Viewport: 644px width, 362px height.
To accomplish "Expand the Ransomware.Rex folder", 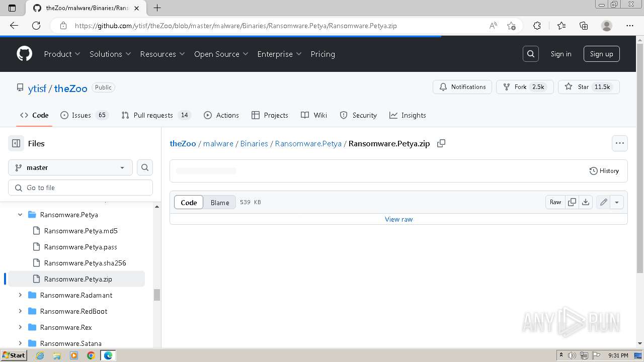I will coord(20,327).
